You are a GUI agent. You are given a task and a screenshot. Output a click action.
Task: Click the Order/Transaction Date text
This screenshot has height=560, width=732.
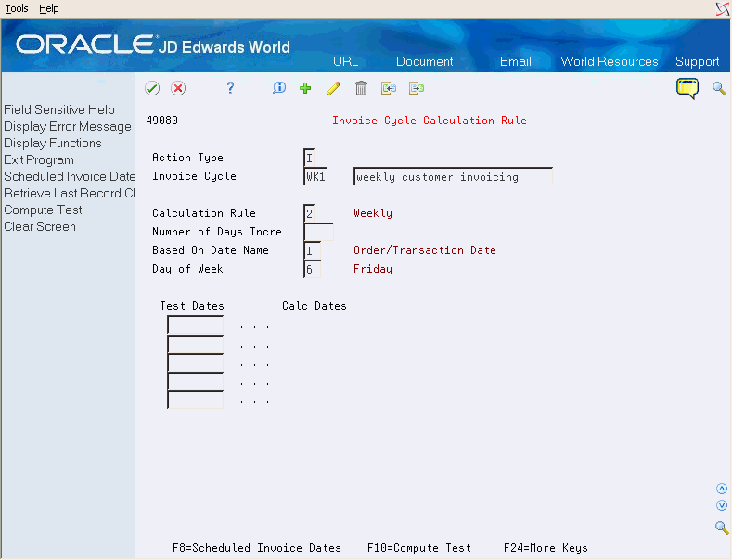point(424,250)
